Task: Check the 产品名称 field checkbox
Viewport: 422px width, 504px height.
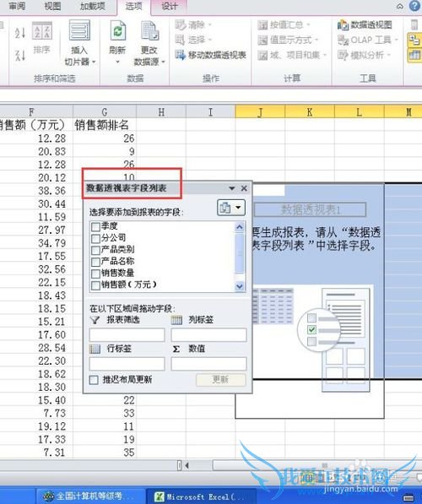Action: point(95,262)
